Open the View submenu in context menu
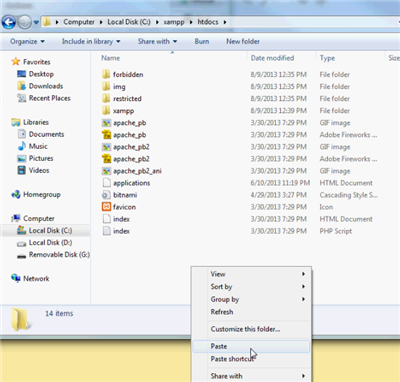Screen dimensions: 400x382 tap(251, 274)
